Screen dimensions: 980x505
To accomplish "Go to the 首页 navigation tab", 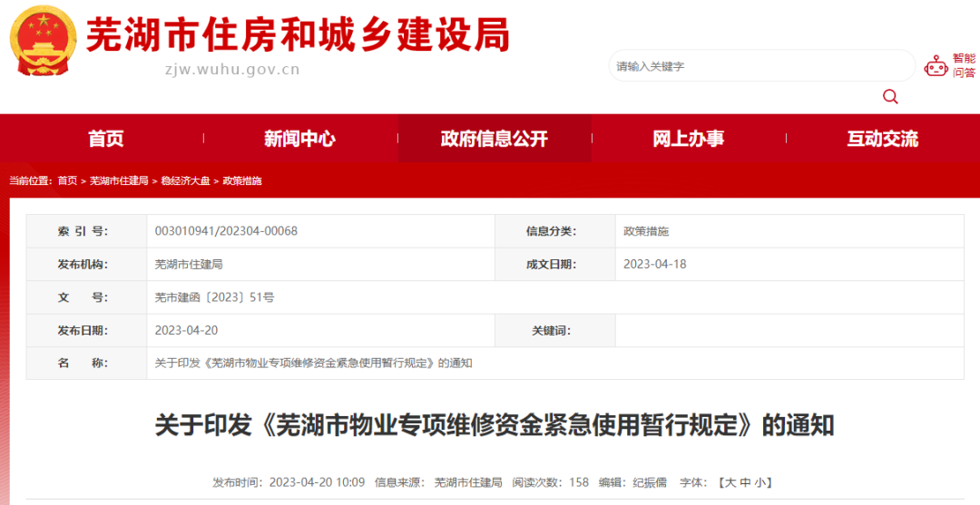I will pyautogui.click(x=106, y=139).
